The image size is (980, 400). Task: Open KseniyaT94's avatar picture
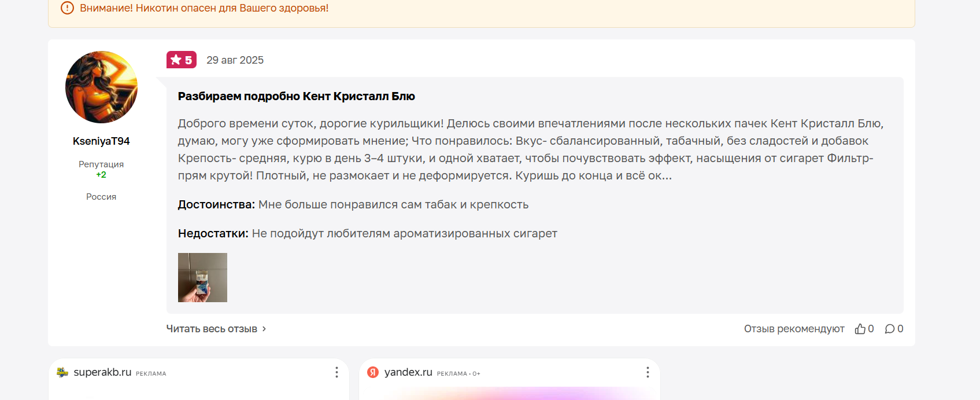click(101, 87)
